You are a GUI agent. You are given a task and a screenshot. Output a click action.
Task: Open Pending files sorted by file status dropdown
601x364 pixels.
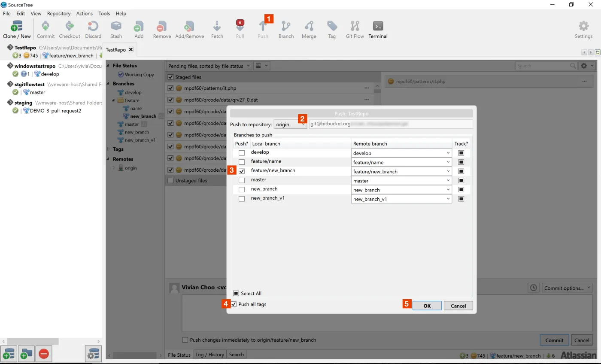[209, 66]
